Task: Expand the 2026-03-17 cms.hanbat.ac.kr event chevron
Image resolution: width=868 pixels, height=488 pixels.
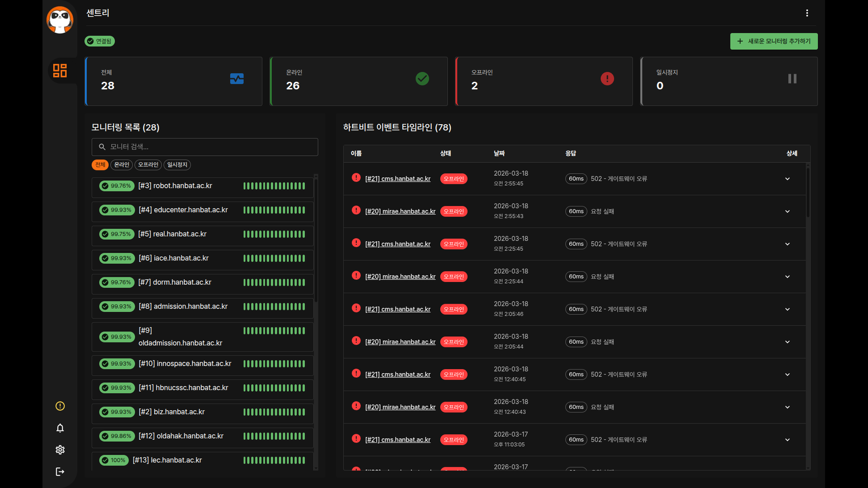Action: (787, 440)
